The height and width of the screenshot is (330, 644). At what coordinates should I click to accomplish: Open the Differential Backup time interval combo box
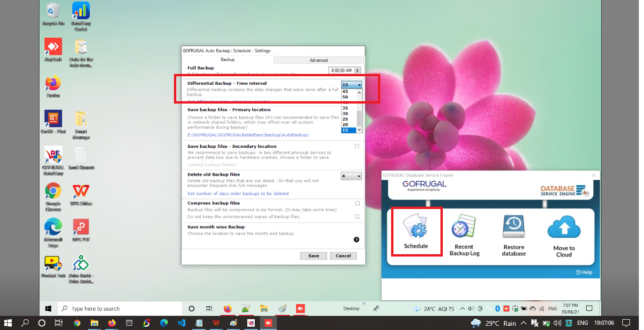[x=352, y=85]
